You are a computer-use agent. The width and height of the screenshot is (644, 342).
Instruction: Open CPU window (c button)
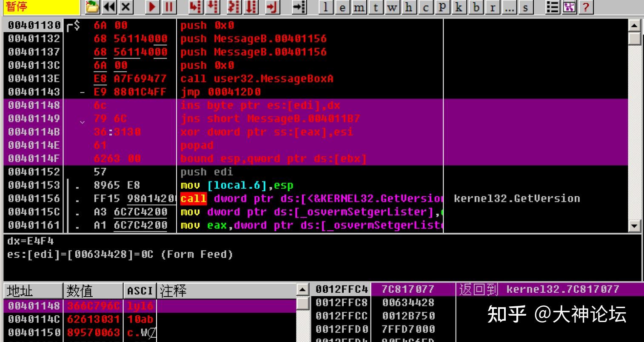point(425,7)
